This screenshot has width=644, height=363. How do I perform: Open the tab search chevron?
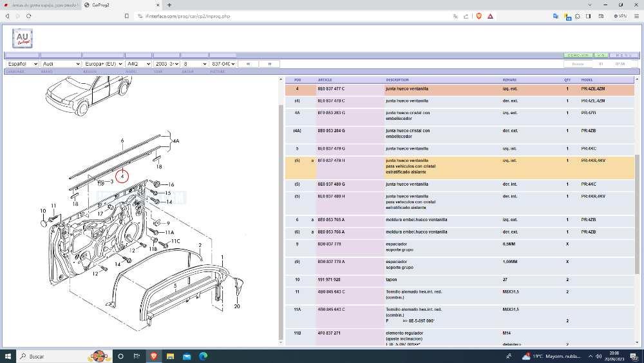click(x=590, y=5)
